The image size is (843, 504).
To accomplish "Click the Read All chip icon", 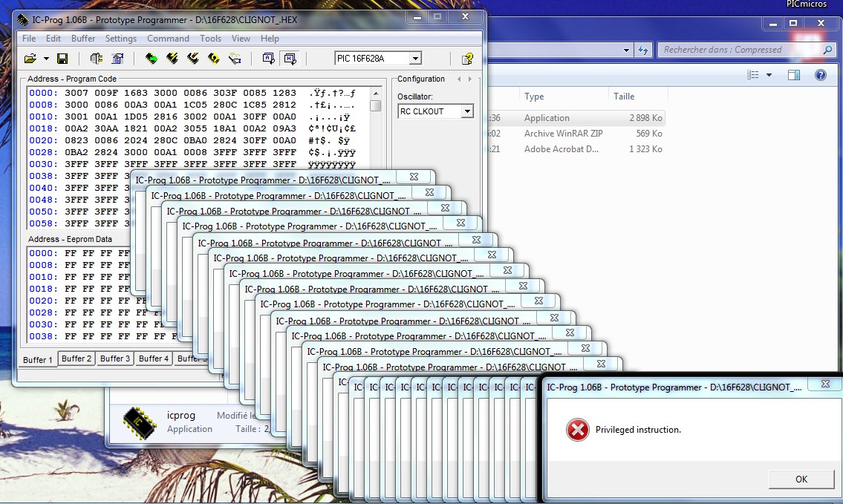I will pos(151,58).
